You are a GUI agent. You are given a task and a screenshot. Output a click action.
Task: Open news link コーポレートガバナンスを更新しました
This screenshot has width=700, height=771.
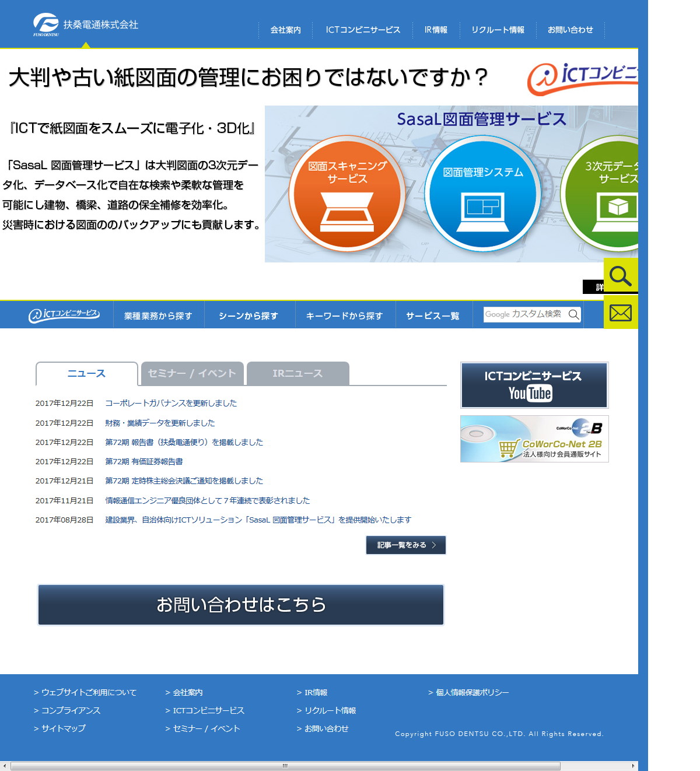[x=171, y=403]
